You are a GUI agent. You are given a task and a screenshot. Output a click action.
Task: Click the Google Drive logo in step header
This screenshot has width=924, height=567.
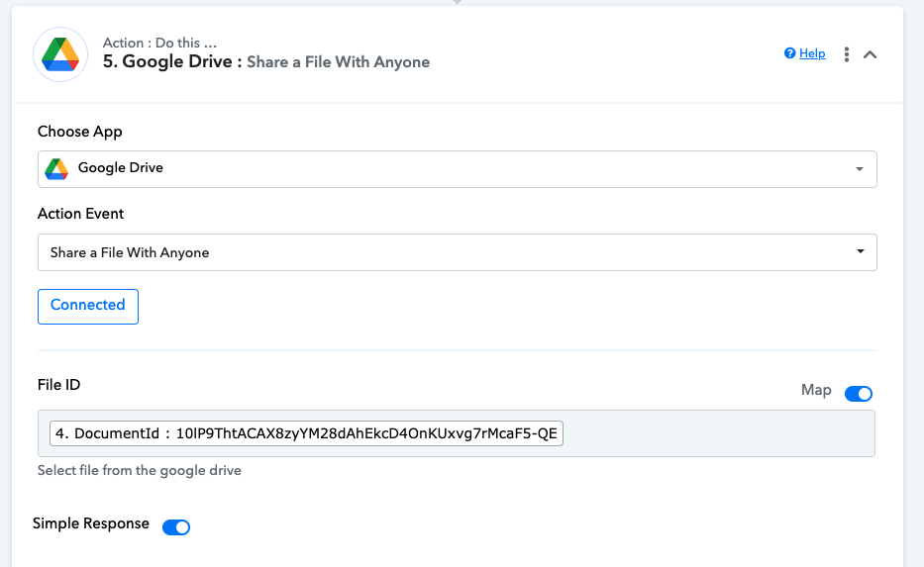[60, 54]
